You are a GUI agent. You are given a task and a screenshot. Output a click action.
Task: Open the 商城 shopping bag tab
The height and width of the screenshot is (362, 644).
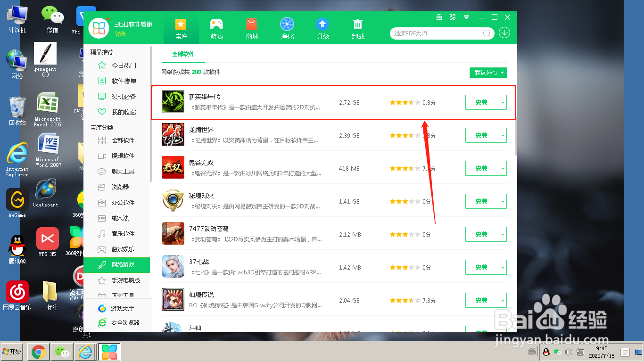click(x=252, y=24)
